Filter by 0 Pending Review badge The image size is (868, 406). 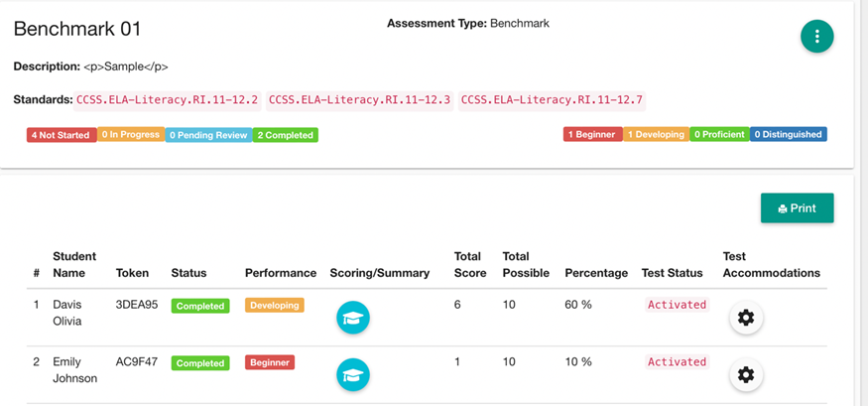[208, 135]
